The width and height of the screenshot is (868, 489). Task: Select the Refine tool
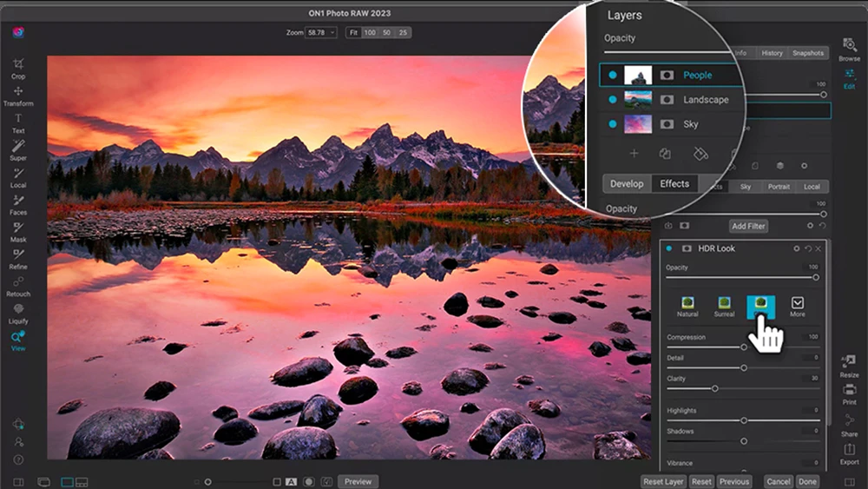point(18,259)
